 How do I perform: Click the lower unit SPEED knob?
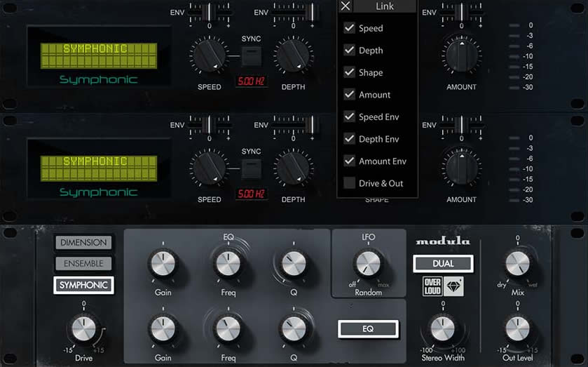[x=210, y=168]
